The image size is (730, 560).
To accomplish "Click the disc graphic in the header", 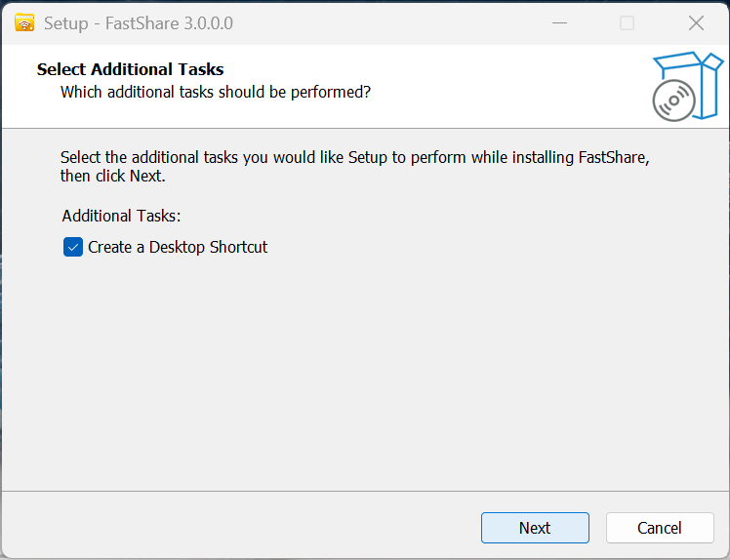I will 673,100.
